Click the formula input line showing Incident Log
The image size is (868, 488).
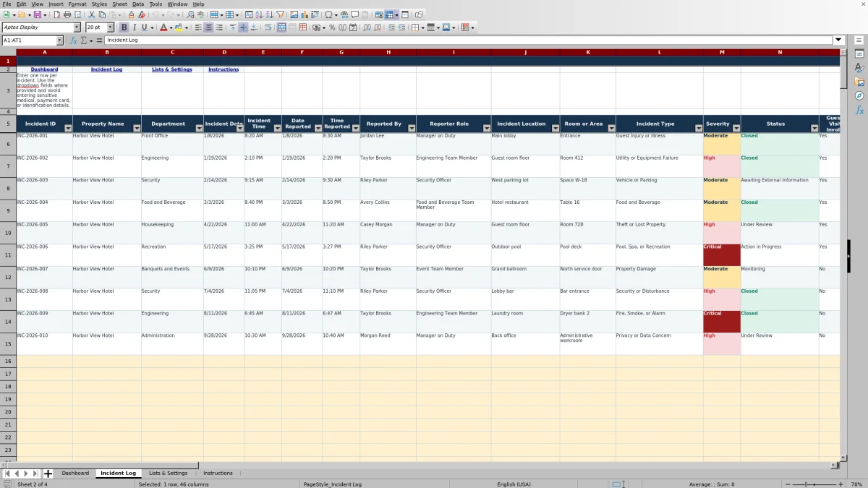pos(469,40)
